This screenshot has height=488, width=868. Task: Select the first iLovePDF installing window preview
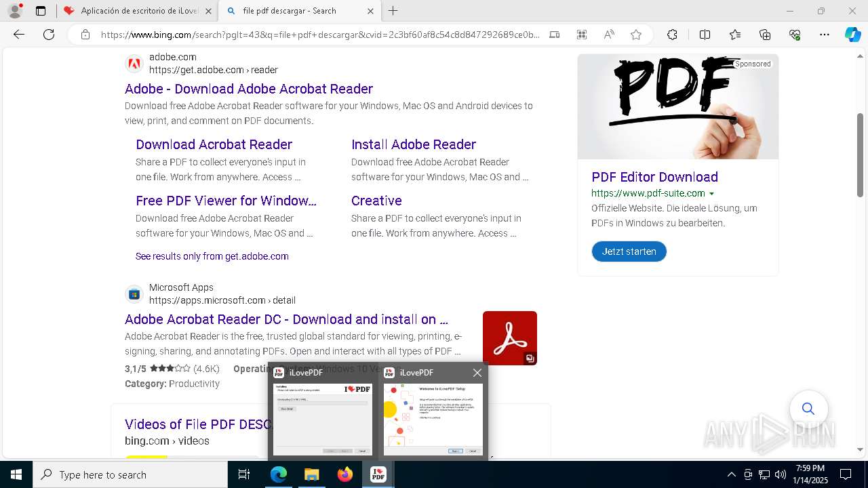323,420
